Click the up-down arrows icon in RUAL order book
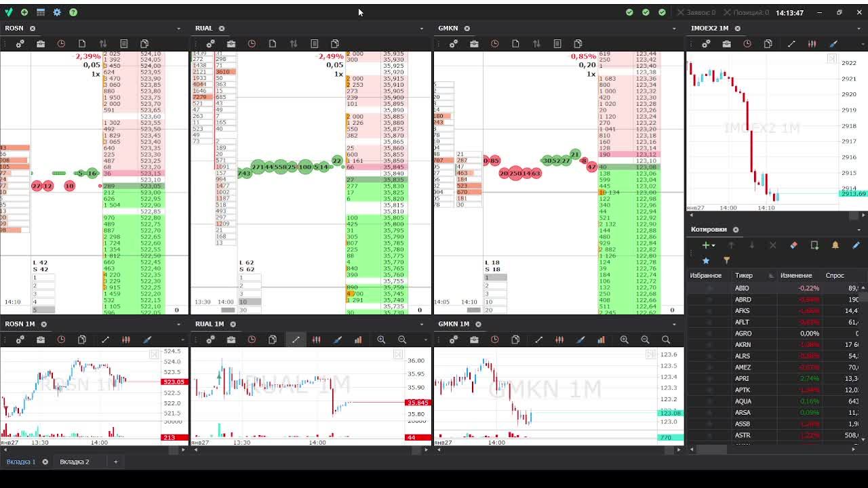The height and width of the screenshot is (488, 868). pyautogui.click(x=294, y=43)
